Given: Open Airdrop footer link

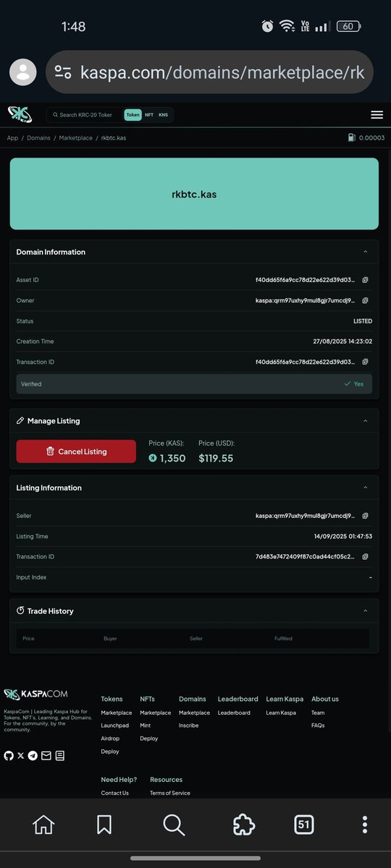Looking at the screenshot, I should coord(110,739).
